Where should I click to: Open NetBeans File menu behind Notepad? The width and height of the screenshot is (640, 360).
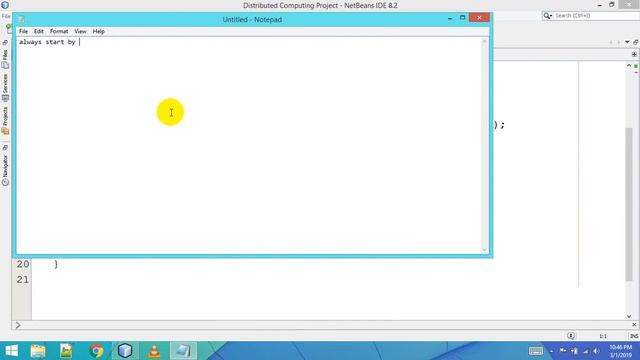6,16
